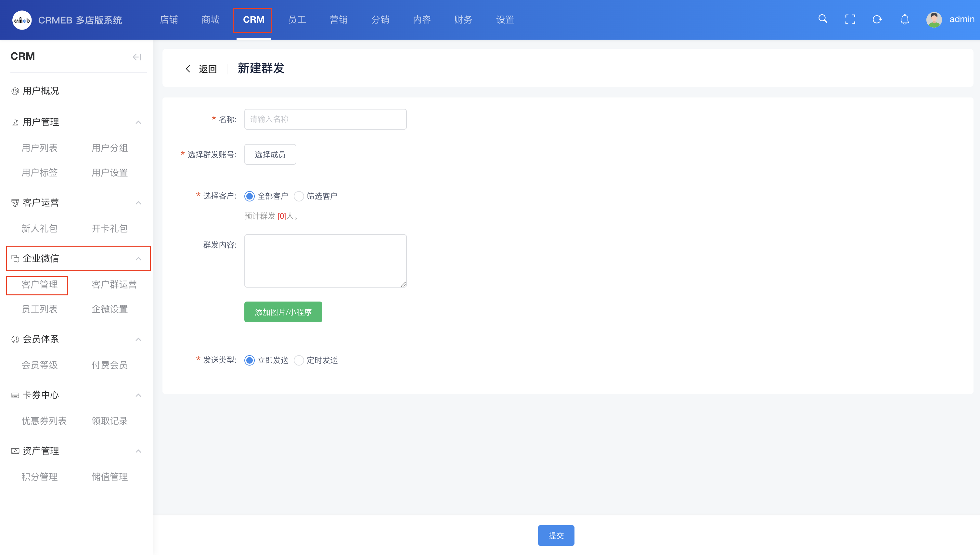The image size is (980, 555).
Task: Collapse the 用户管理 section chevron
Action: coord(138,123)
